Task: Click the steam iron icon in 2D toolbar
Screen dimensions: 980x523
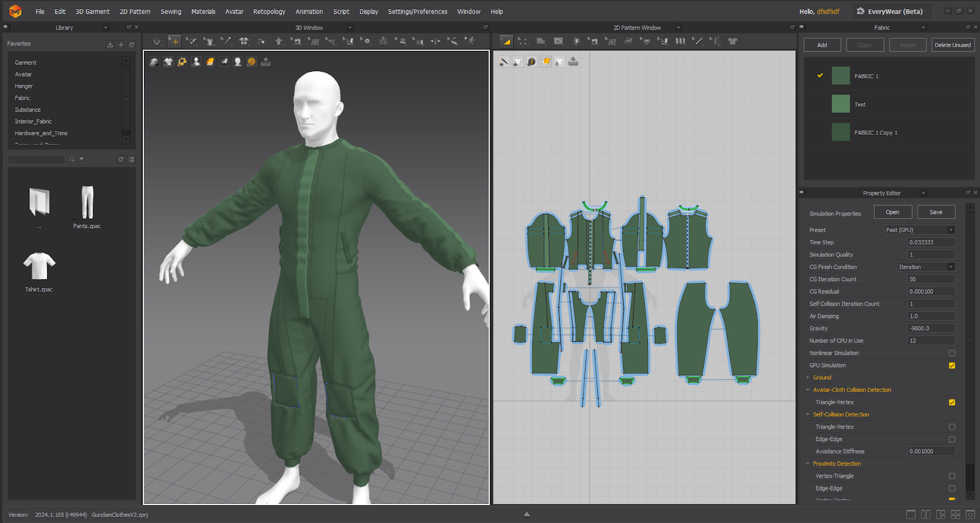Action: click(628, 41)
